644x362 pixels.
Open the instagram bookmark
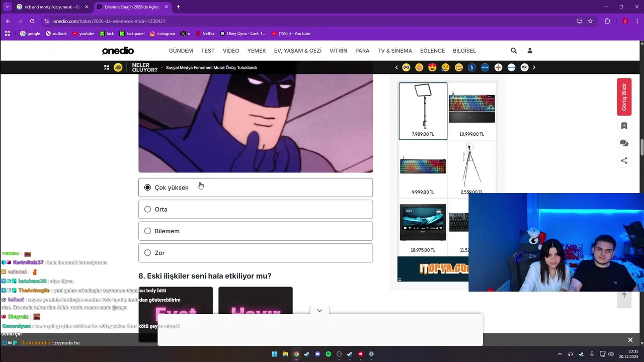click(163, 34)
